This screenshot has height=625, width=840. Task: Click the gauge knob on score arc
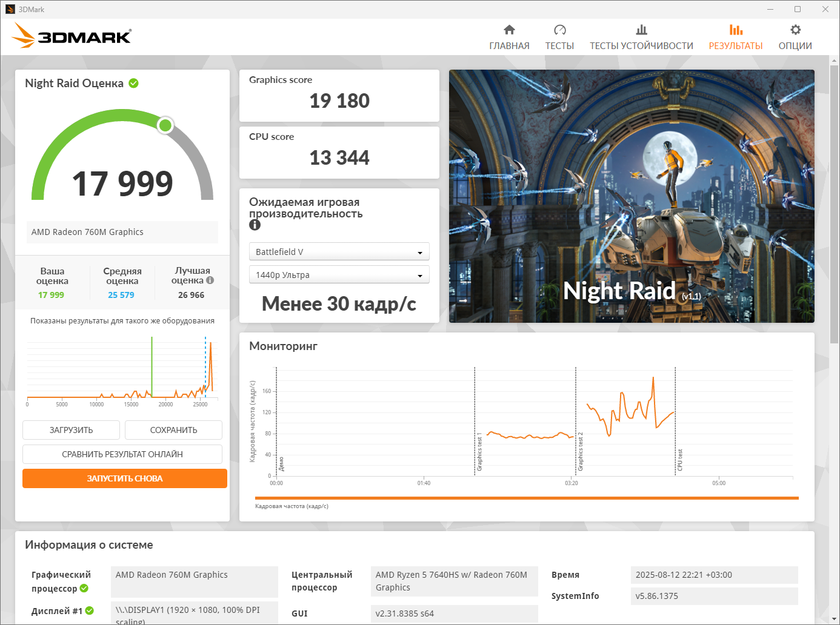[x=165, y=125]
